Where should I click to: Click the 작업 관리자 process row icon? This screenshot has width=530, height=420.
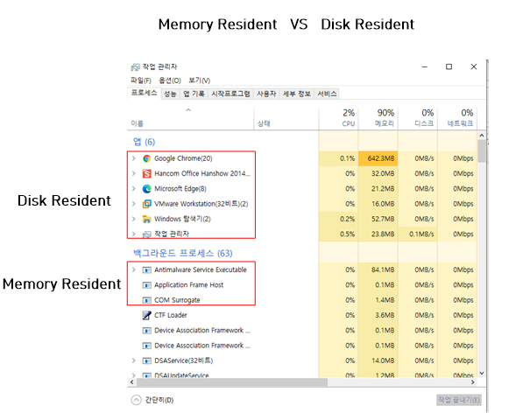pos(146,234)
